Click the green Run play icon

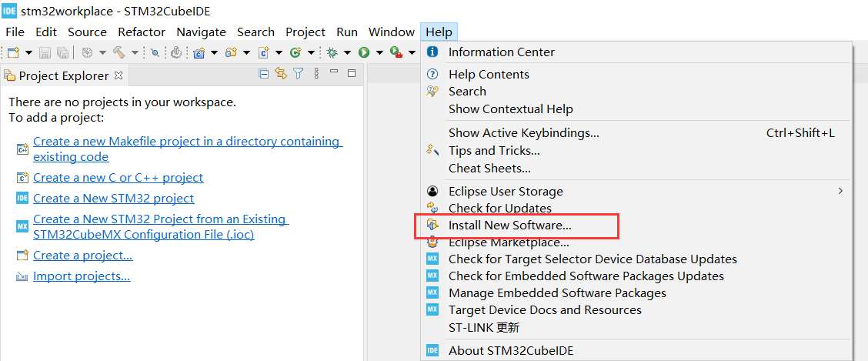coord(364,52)
